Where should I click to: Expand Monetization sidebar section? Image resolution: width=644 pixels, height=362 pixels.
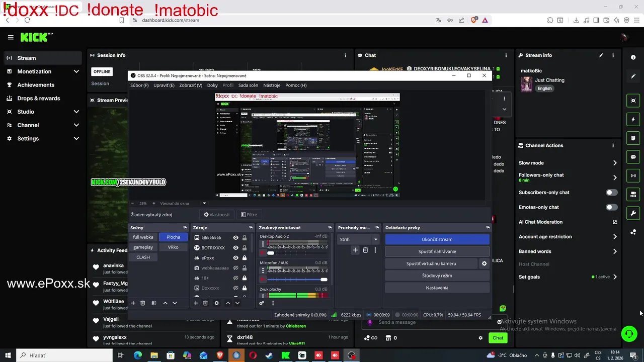click(76, 71)
